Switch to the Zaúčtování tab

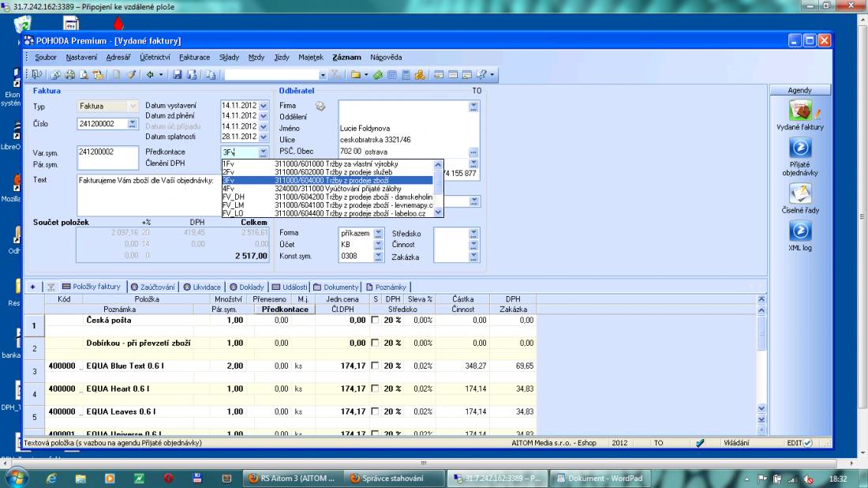pos(153,287)
